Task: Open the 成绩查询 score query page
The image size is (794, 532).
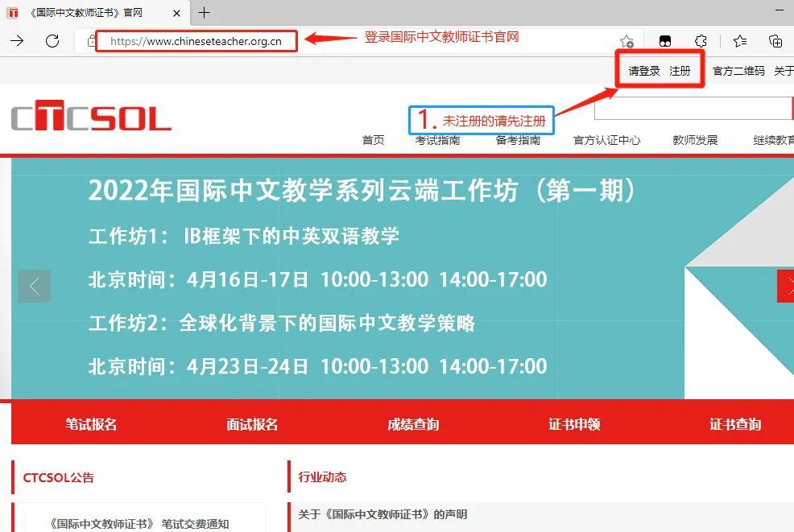Action: 413,423
